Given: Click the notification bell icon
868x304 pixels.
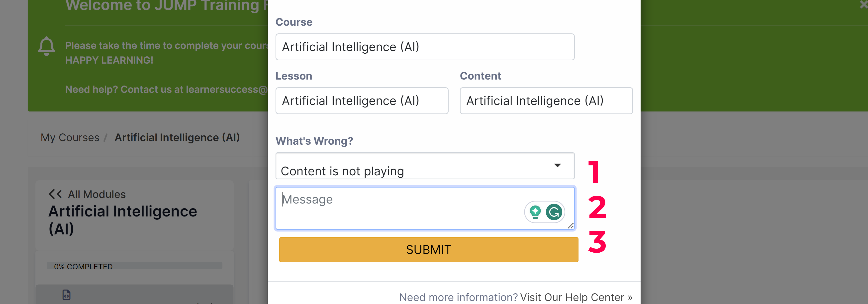Looking at the screenshot, I should point(46,46).
